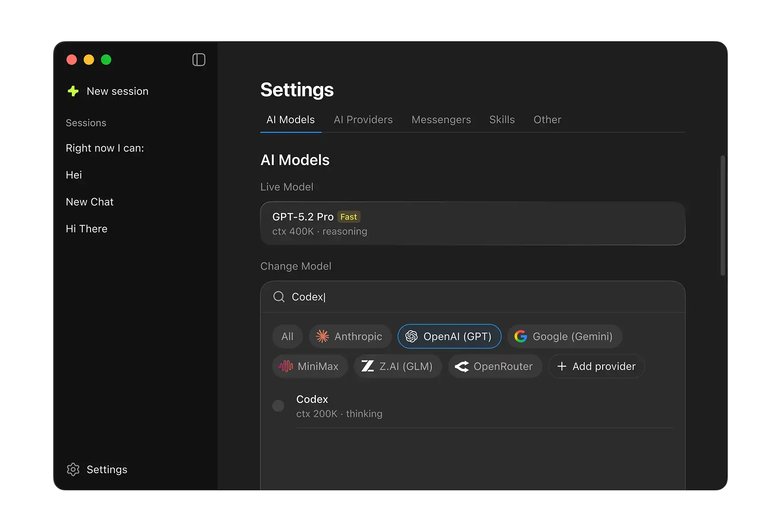Select the Codex model radio button
This screenshot has height=532, width=781.
278,406
